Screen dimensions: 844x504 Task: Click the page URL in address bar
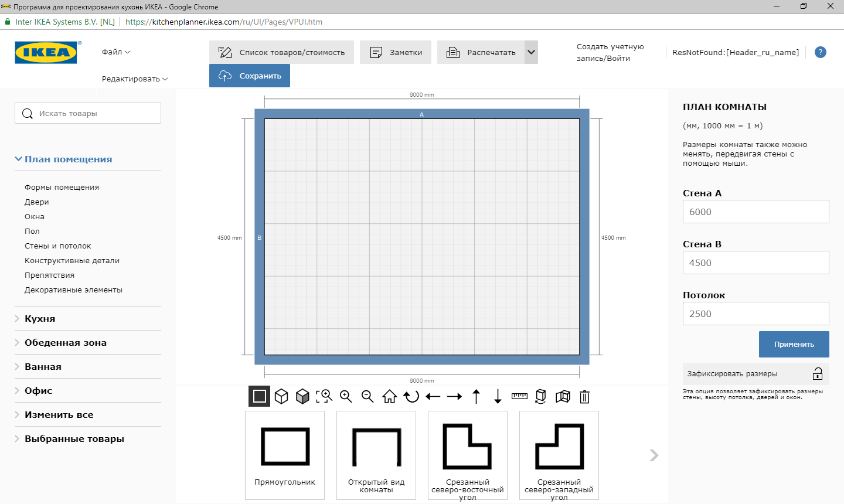click(224, 22)
